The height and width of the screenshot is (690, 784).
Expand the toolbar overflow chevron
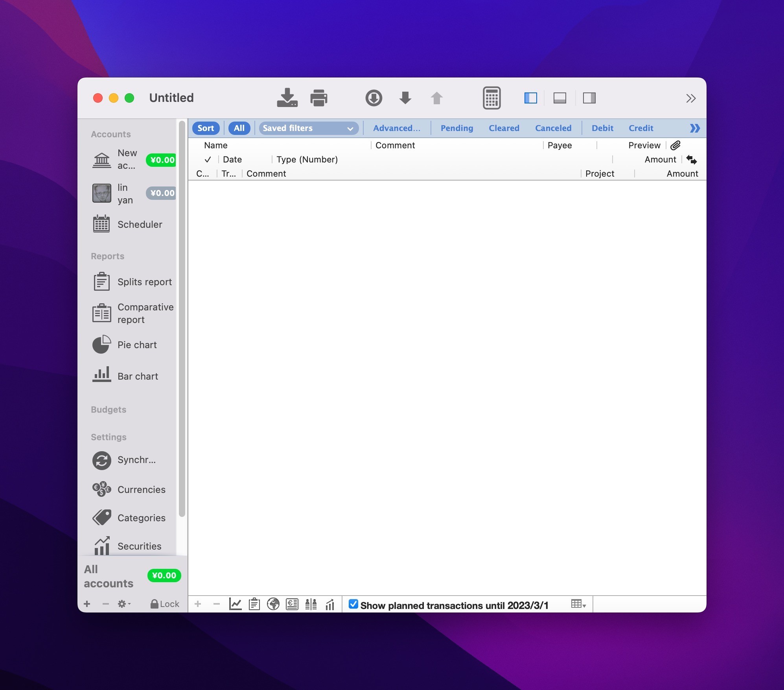(691, 98)
